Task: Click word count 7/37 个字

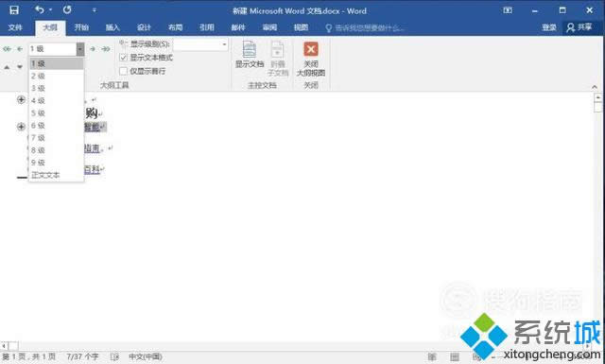Action: click(x=82, y=356)
